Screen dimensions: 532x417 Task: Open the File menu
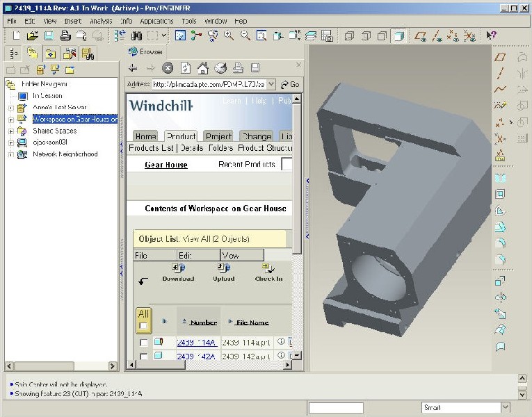[x=12, y=21]
